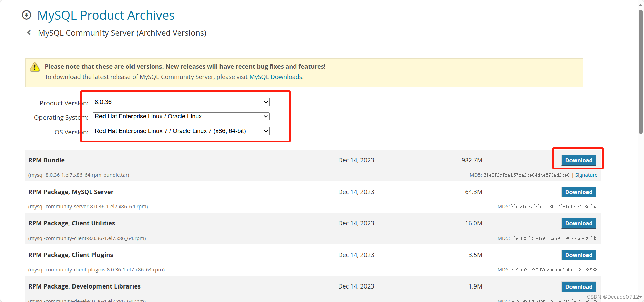
Task: Download the RPM Bundle
Action: (x=579, y=160)
